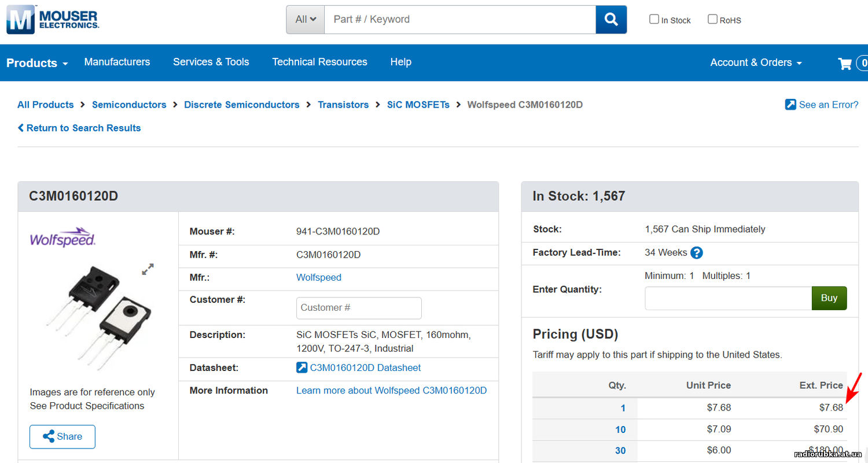Click the back chevron beside Return to Search Results
Screen dimensions: 868x463
pyautogui.click(x=21, y=128)
